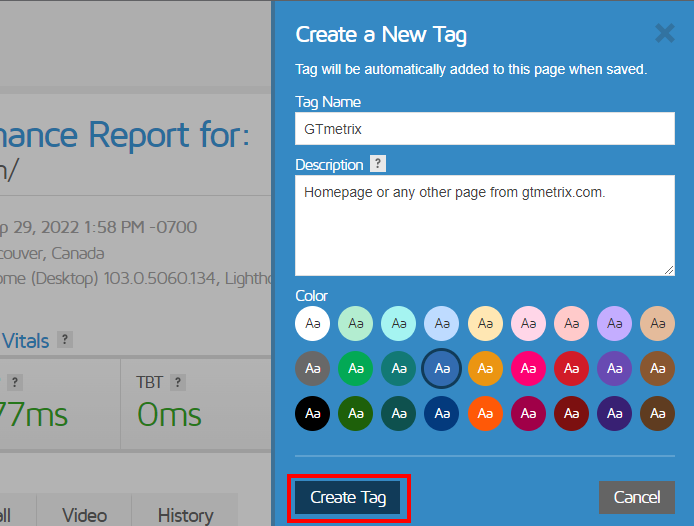Click the Tag Name field containing GTmetrix
The width and height of the screenshot is (694, 526).
click(x=485, y=128)
